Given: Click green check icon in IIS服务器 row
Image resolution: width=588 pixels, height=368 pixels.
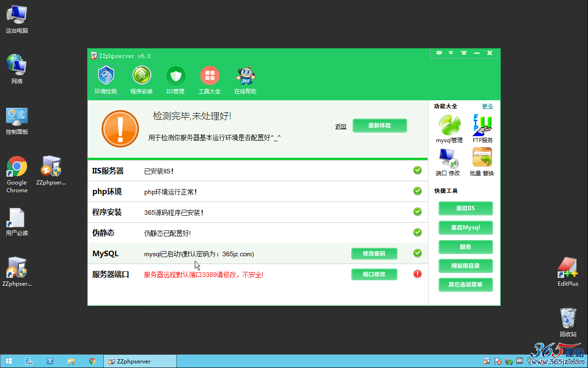Looking at the screenshot, I should [x=418, y=170].
